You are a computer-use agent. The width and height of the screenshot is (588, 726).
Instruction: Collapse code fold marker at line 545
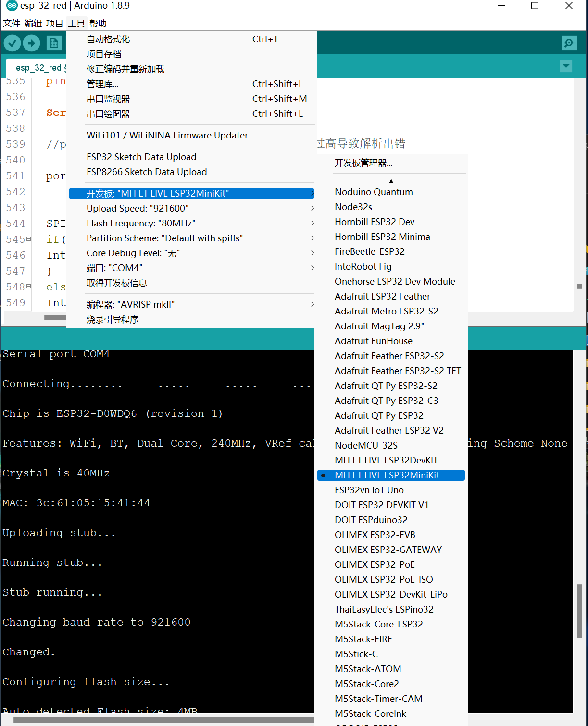coord(28,238)
